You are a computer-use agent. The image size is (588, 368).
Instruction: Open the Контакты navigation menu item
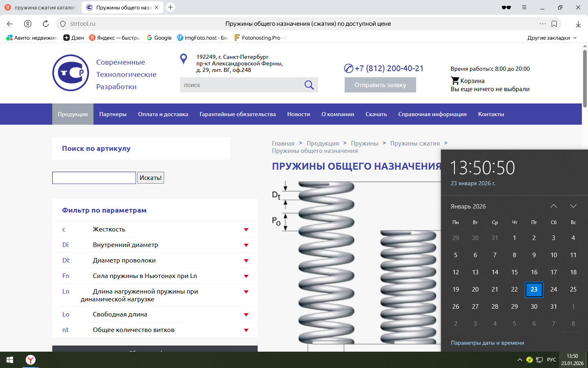(491, 114)
